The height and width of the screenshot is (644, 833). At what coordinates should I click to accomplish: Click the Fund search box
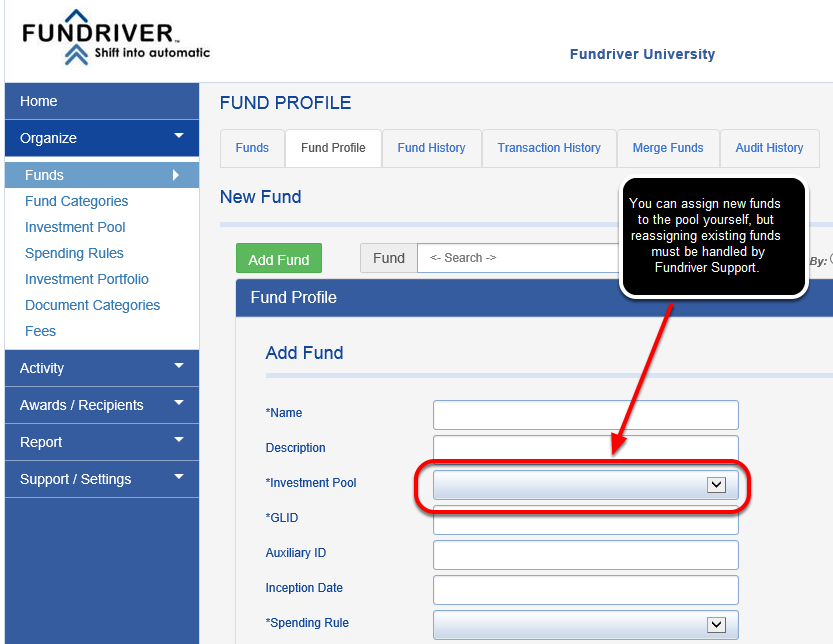point(518,258)
